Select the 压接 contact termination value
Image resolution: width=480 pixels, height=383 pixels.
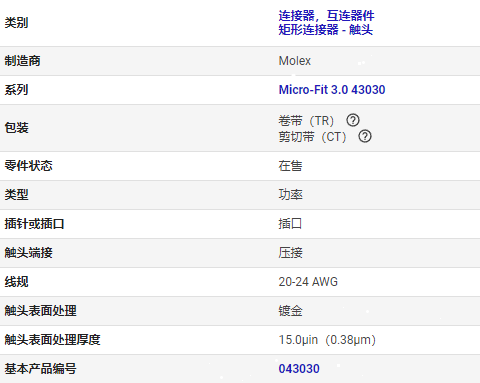click(290, 252)
